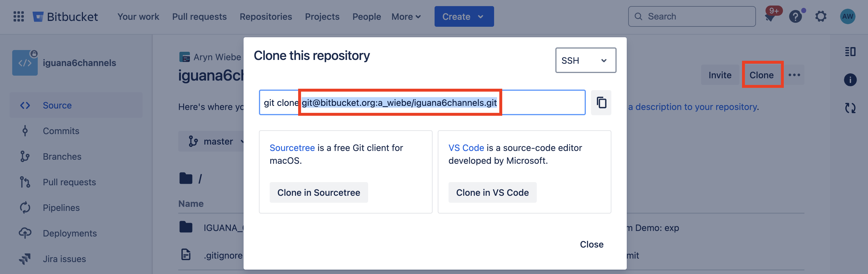Open the Create dropdown button
Viewport: 868px width, 274px height.
(464, 17)
